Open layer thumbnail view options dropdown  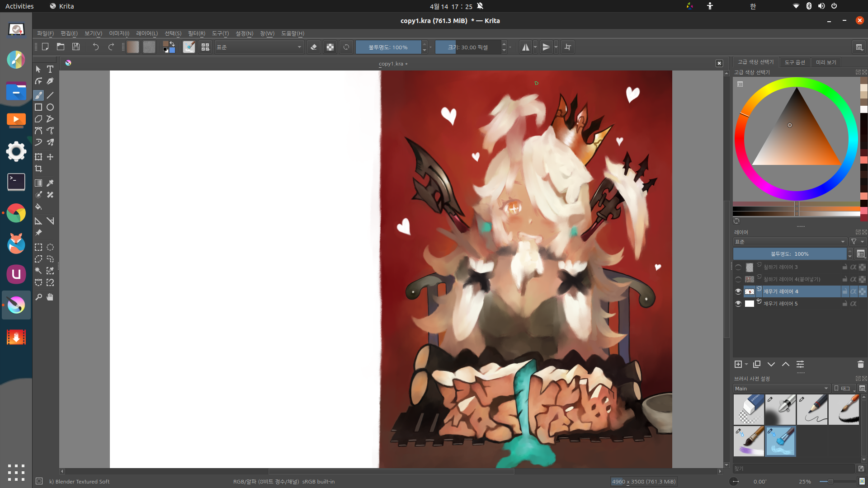(860, 254)
